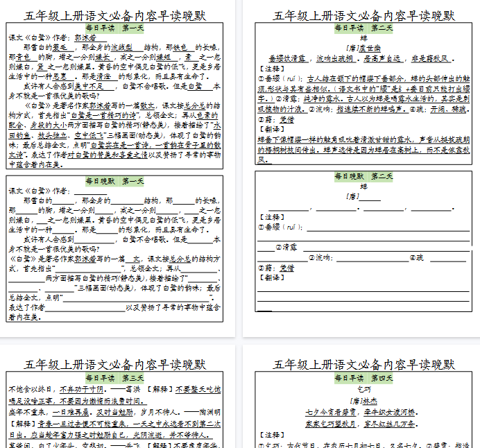Viewport: 480px width, 448px height.
Task: Click the poet name 林杰 under 乞巧
Action: 369,401
